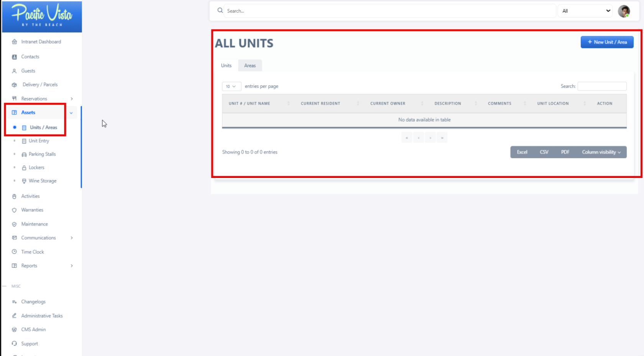The height and width of the screenshot is (356, 644).
Task: Click the Administrative Tasks pencil icon
Action: click(14, 316)
